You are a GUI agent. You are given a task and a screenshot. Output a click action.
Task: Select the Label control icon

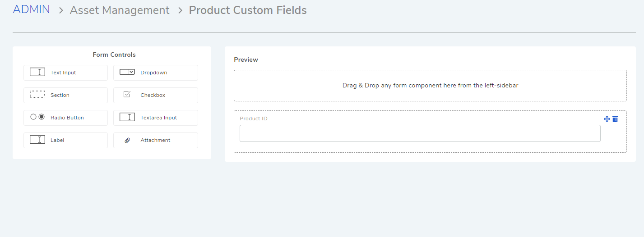pyautogui.click(x=37, y=140)
